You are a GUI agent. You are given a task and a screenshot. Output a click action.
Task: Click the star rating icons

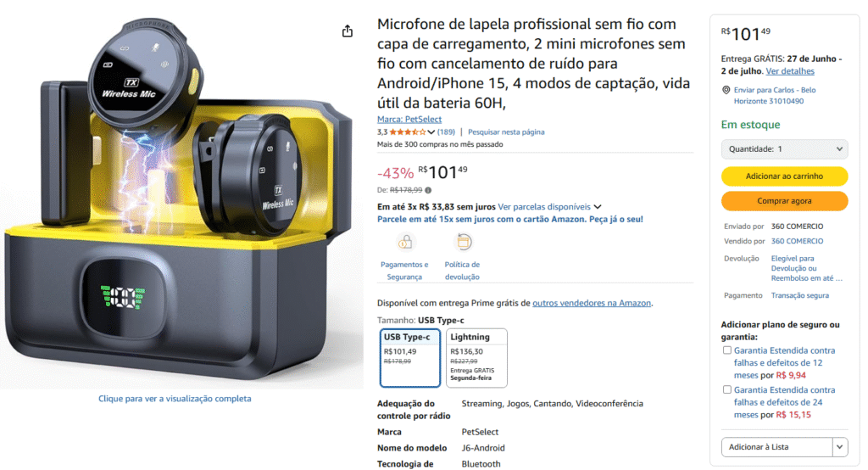[x=408, y=131]
